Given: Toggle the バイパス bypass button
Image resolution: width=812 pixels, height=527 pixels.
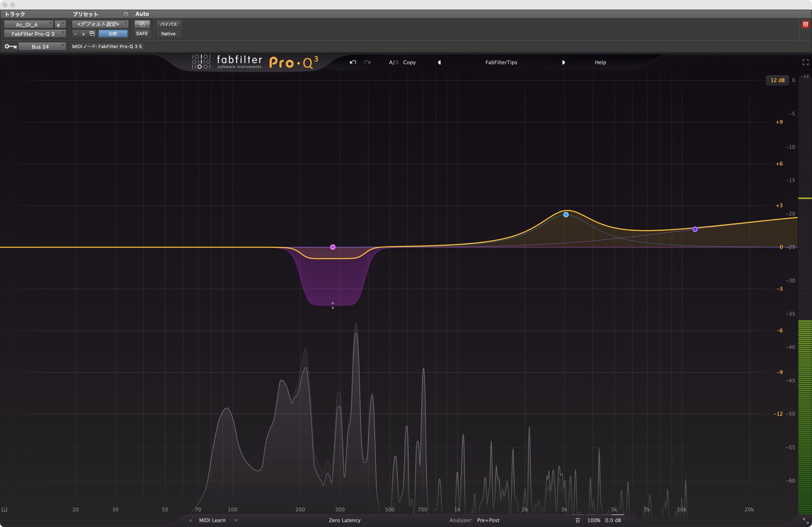Looking at the screenshot, I should (x=168, y=24).
